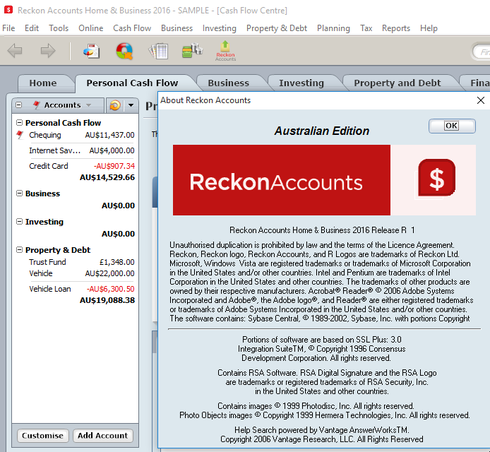The image size is (490, 452).
Task: Click the Add Account button
Action: (103, 436)
